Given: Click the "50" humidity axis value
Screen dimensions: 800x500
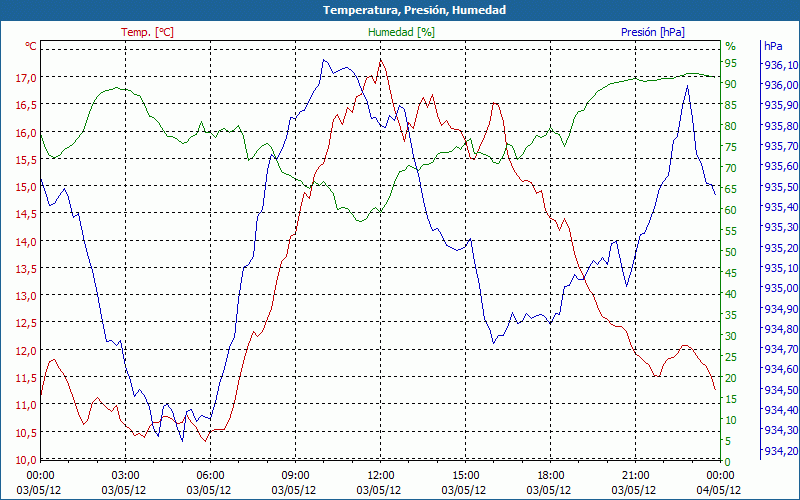Looking at the screenshot, I should pos(731,252).
